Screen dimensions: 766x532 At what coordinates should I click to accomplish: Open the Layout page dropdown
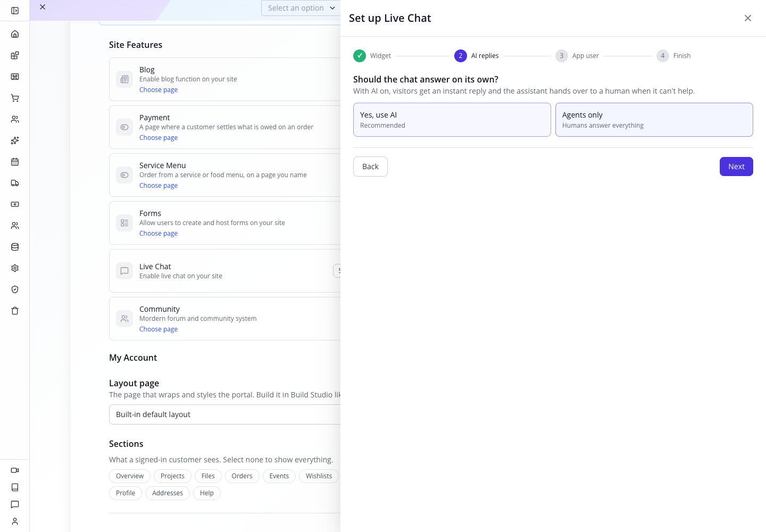(224, 414)
